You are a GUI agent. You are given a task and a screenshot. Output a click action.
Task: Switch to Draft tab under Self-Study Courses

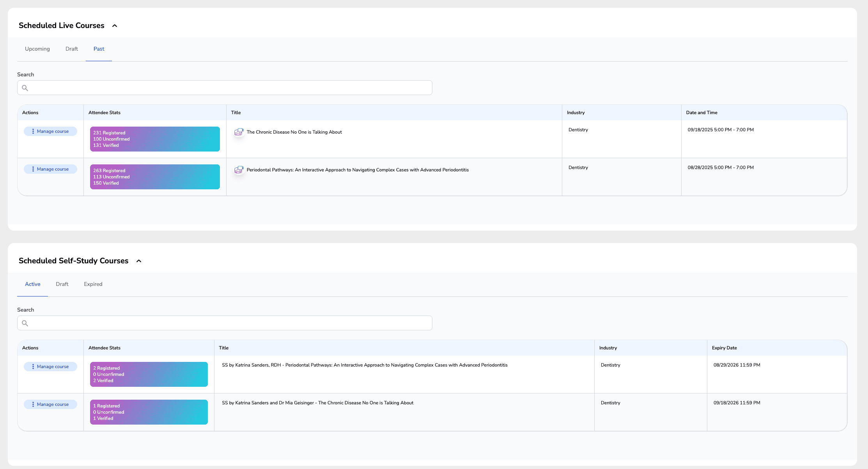tap(62, 284)
